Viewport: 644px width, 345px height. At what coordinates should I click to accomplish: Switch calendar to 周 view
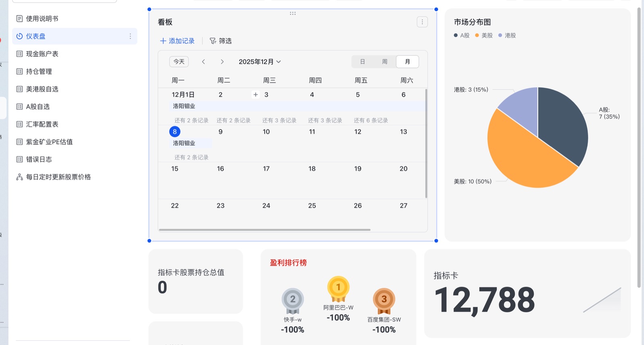pos(384,62)
